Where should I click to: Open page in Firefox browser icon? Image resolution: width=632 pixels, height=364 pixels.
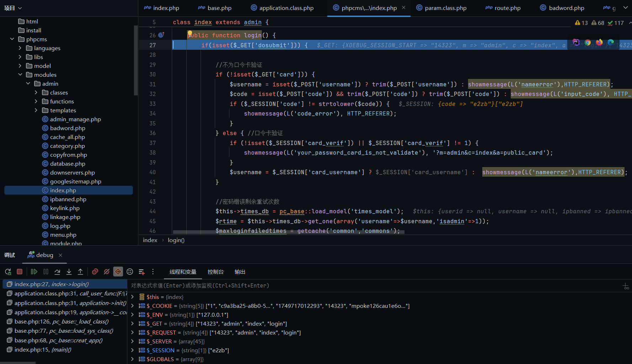[599, 43]
